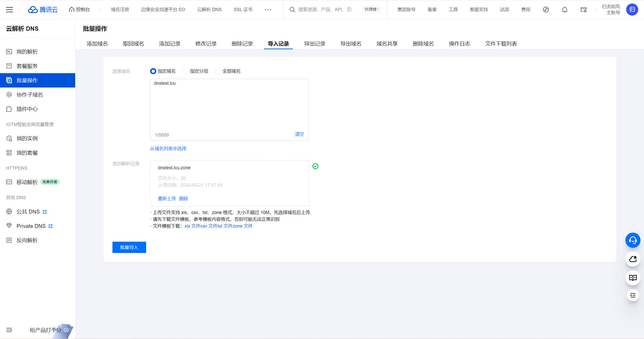Switch to the 导出记录 tab
This screenshot has width=644, height=339.
[x=314, y=44]
